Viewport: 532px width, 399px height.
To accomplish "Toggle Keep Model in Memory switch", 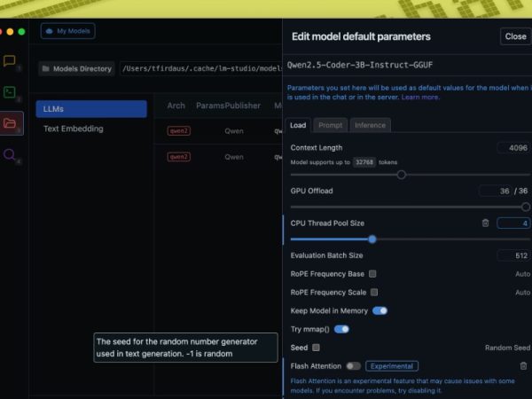I will point(379,311).
